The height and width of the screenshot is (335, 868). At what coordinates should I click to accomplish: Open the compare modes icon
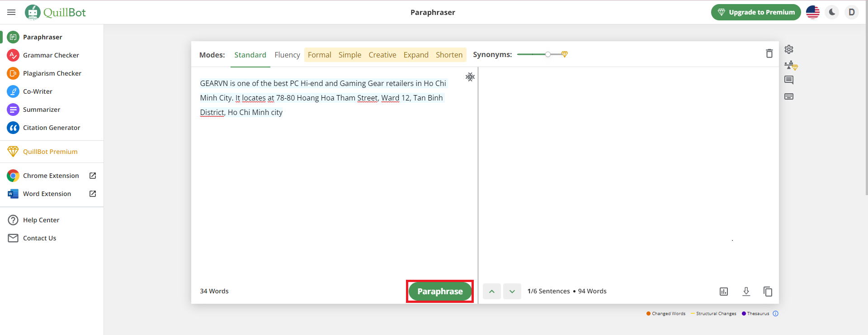791,66
